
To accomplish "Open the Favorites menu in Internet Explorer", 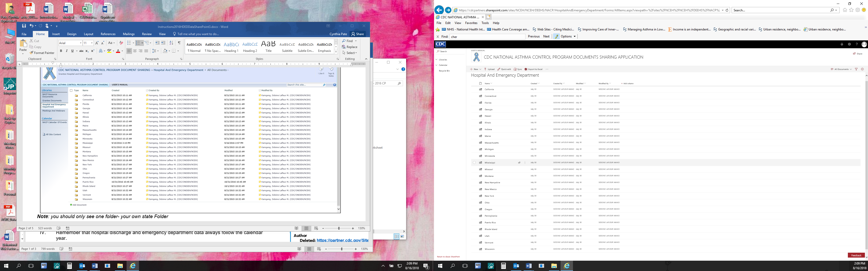I will (471, 23).
